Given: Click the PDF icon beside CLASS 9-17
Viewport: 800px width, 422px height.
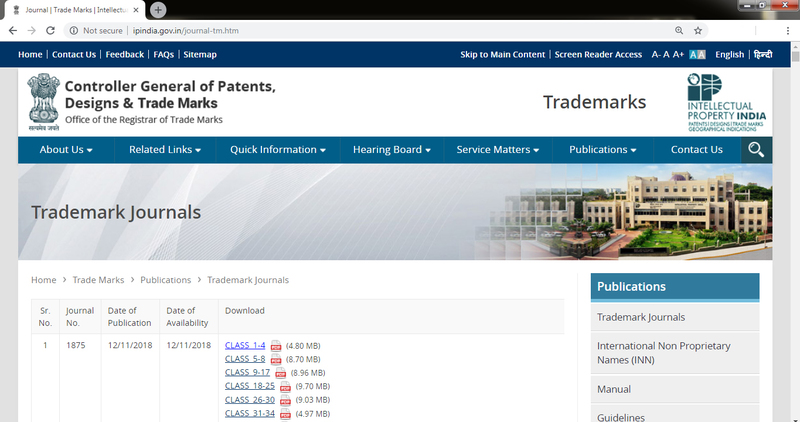Looking at the screenshot, I should coord(281,373).
